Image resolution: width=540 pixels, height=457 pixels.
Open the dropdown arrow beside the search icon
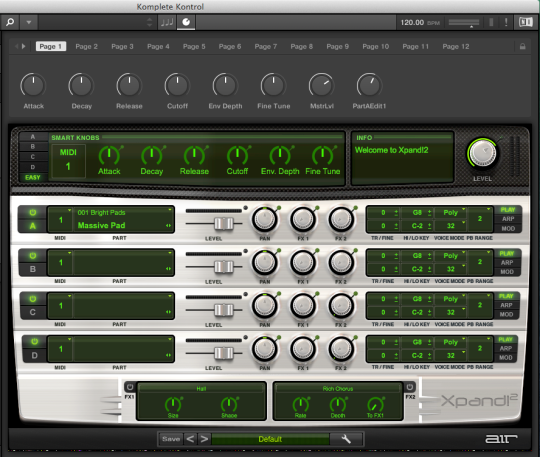point(29,22)
